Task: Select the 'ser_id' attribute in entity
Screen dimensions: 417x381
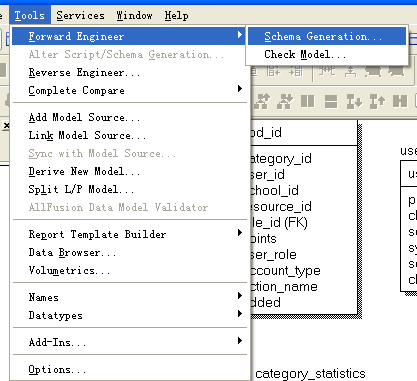Action: (x=268, y=175)
